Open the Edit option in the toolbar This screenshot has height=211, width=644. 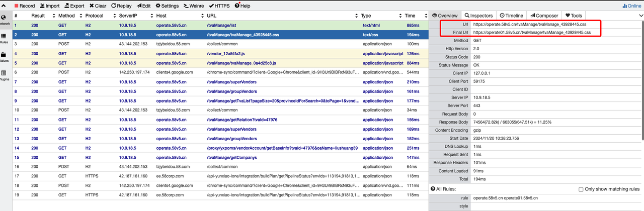click(x=144, y=6)
